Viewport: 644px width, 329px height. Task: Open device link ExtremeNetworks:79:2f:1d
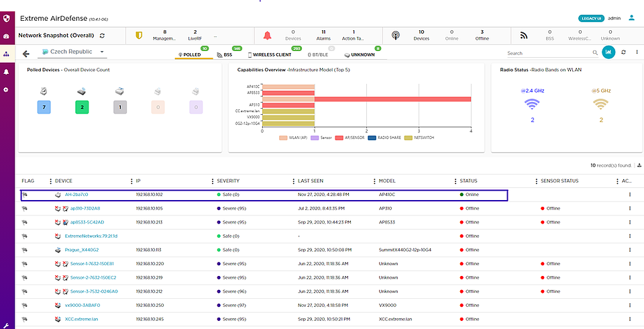tap(91, 236)
